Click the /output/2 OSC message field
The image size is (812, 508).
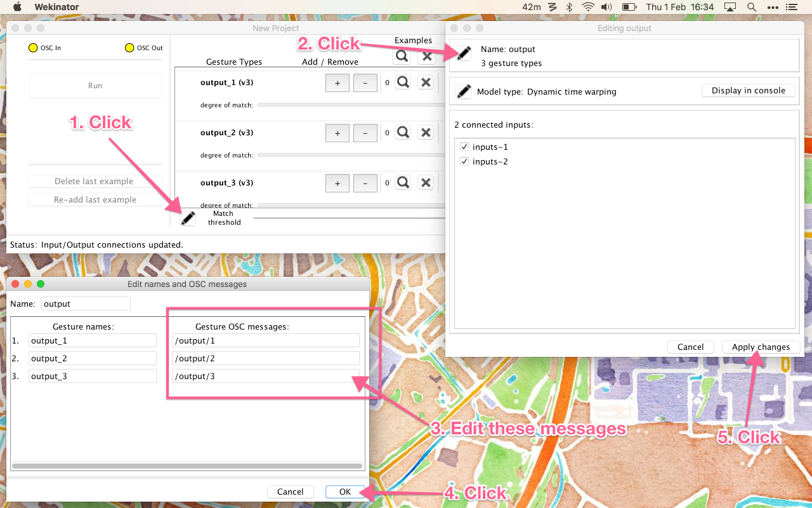point(266,358)
